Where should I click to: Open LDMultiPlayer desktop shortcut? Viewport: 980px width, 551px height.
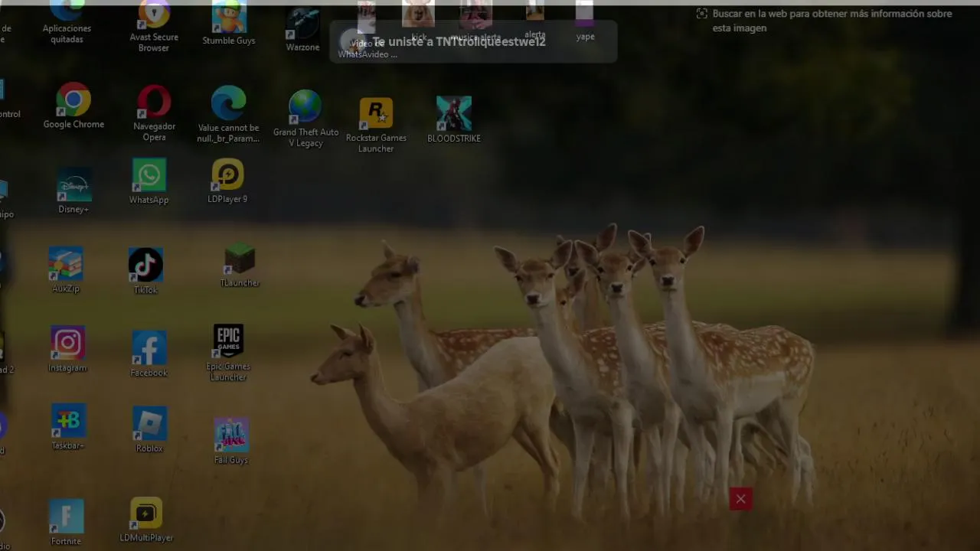[x=146, y=520]
